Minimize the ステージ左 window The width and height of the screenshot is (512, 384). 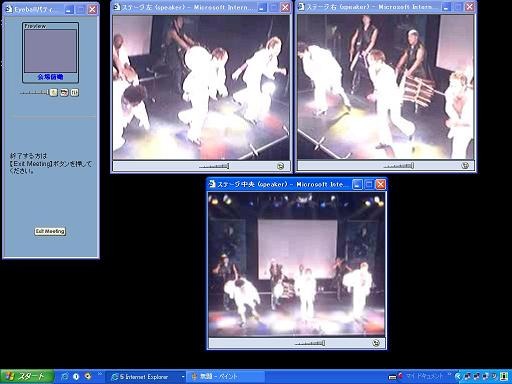262,7
